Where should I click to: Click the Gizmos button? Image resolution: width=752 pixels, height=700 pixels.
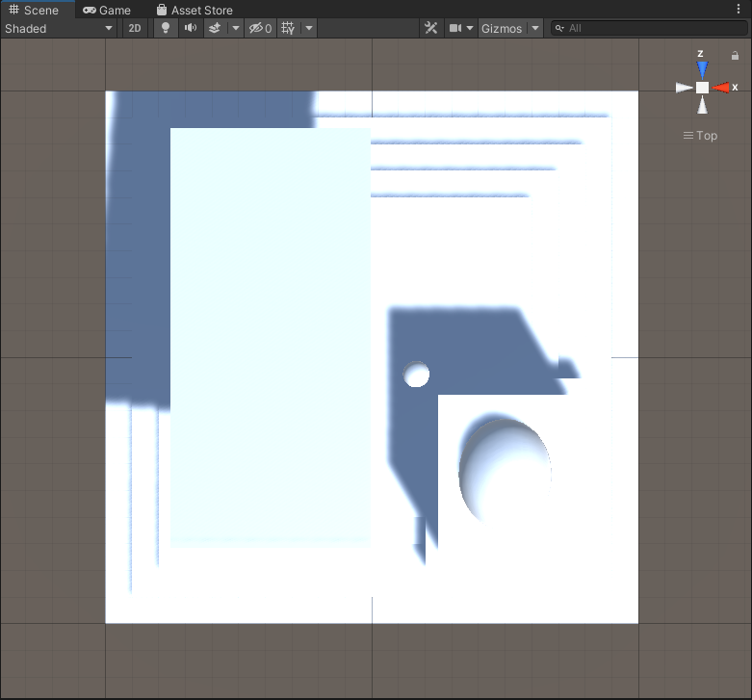[x=501, y=28]
